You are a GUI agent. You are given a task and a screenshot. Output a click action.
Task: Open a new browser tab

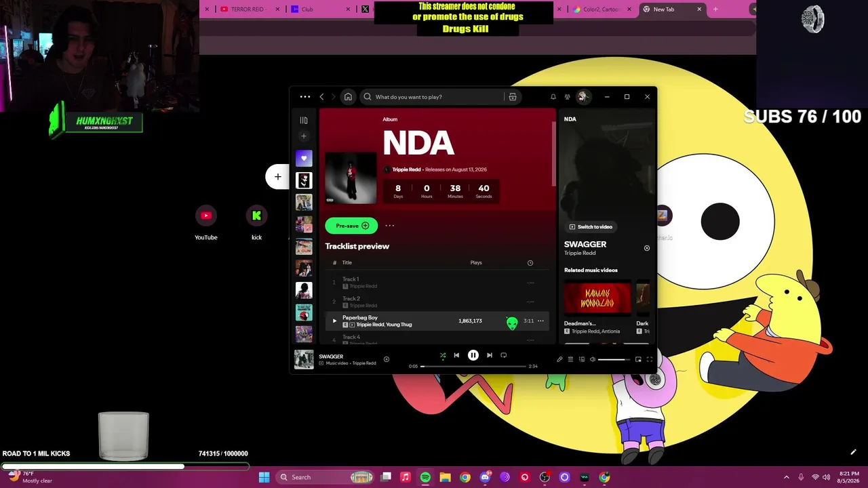pos(715,9)
